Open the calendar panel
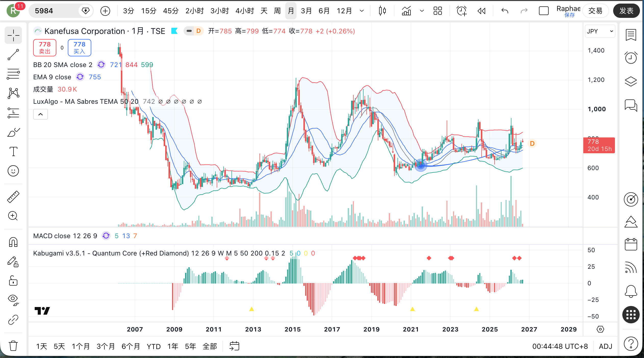The height and width of the screenshot is (358, 644). pyautogui.click(x=631, y=244)
